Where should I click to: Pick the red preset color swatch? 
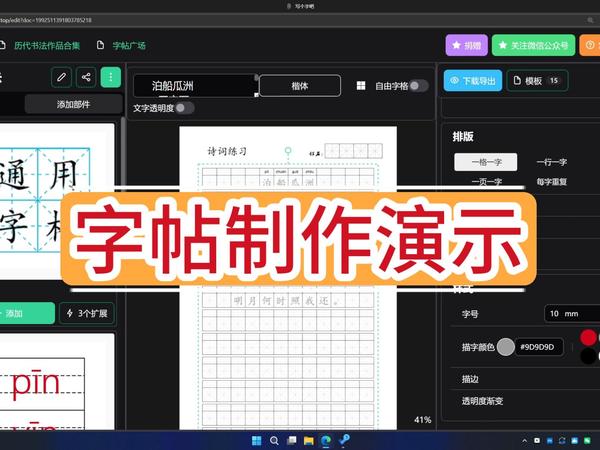588,337
